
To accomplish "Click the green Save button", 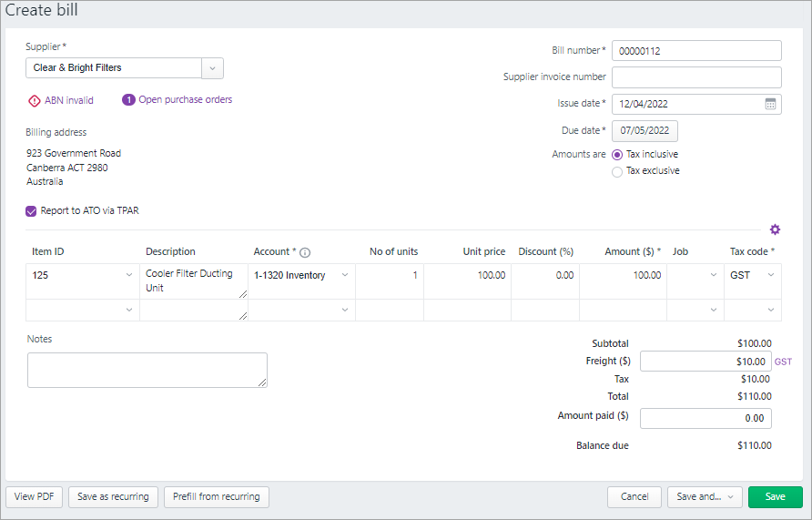I will 775,497.
